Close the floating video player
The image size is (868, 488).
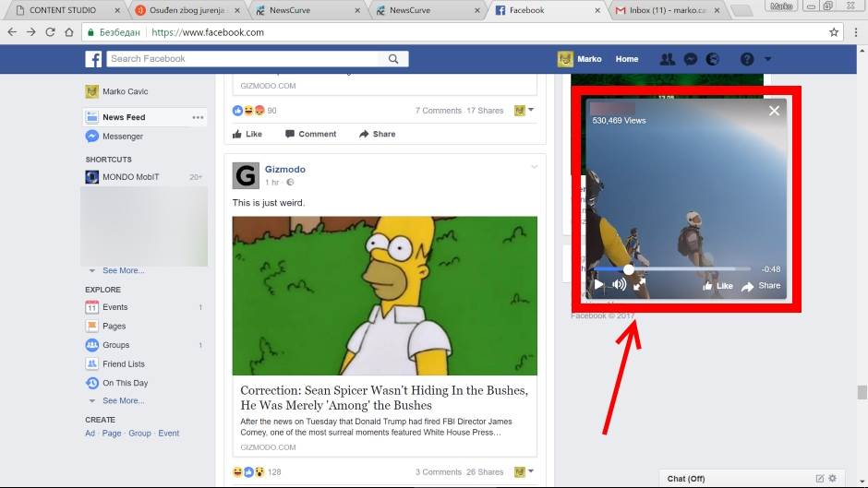pyautogui.click(x=774, y=111)
